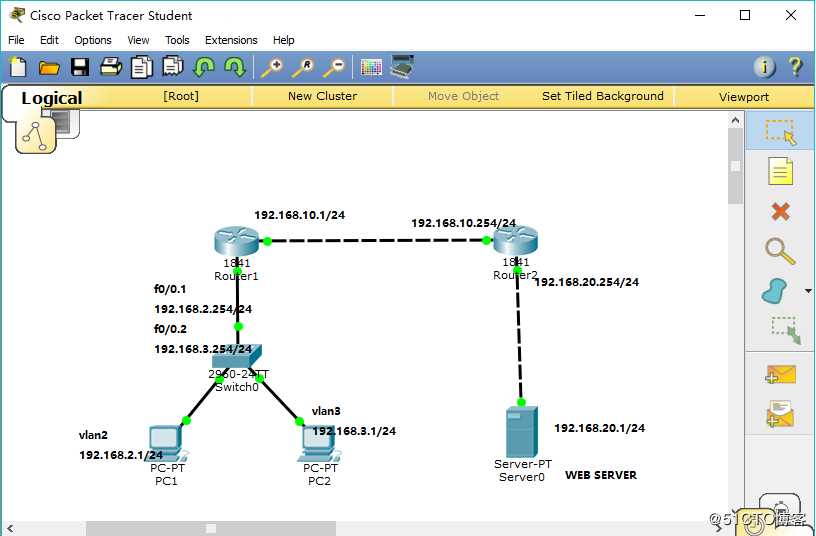Open the File menu

coord(16,40)
